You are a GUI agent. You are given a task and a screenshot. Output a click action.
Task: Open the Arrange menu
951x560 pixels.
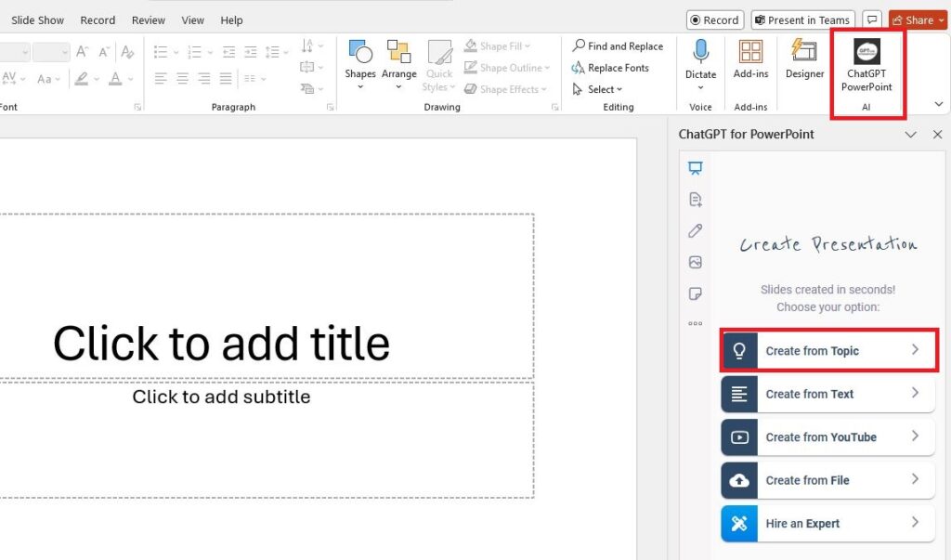pyautogui.click(x=398, y=64)
